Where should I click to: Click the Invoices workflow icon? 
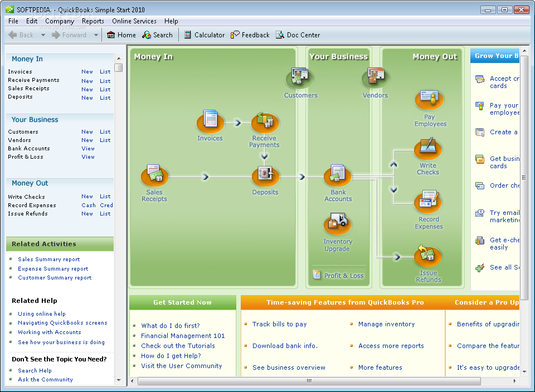click(x=210, y=121)
